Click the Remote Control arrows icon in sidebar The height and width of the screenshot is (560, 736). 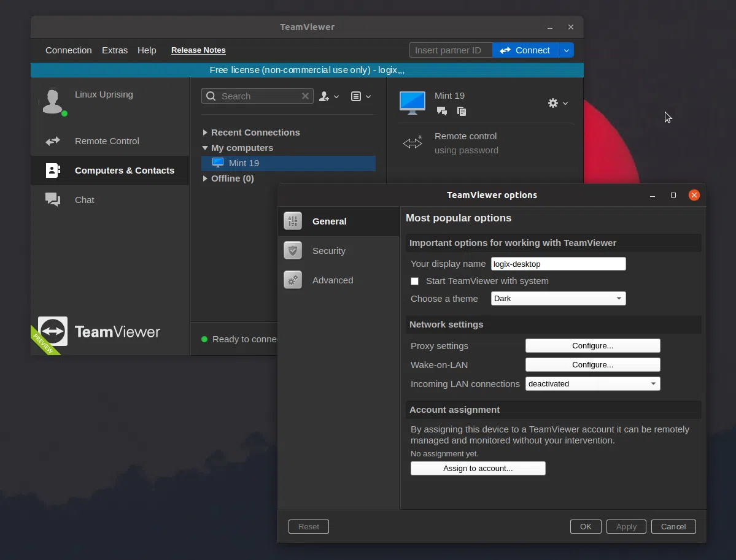[53, 140]
